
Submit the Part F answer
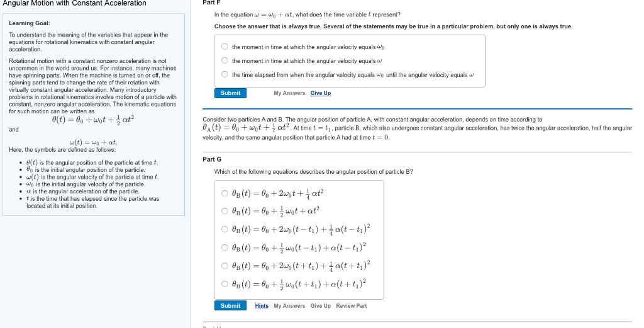click(x=230, y=93)
